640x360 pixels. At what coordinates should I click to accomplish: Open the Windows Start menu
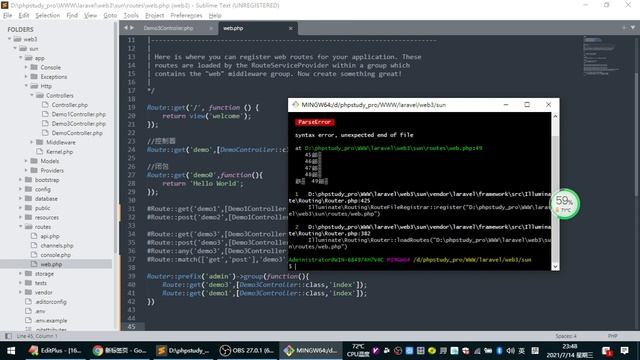click(11, 351)
